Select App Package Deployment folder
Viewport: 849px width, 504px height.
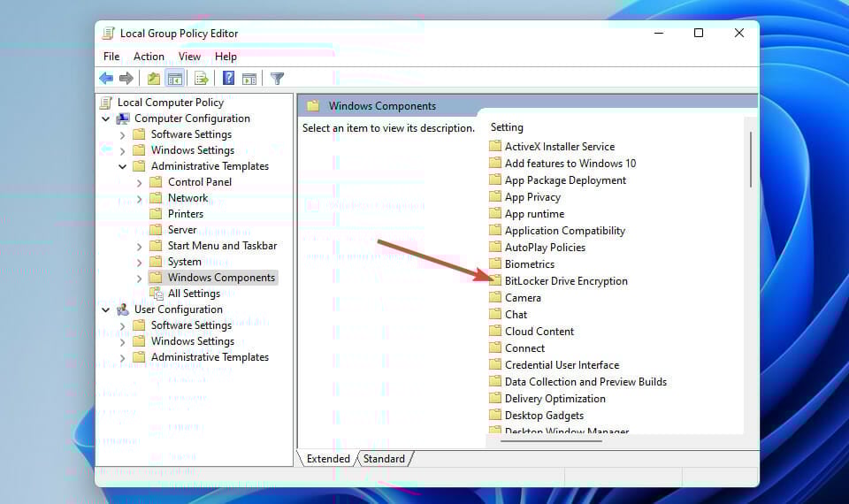tap(565, 179)
